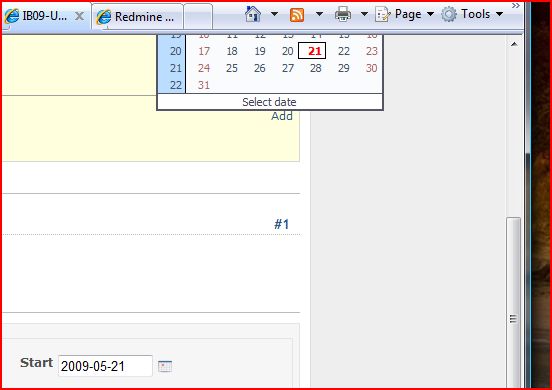
Task: Select day 28 in the calendar
Action: coord(315,68)
